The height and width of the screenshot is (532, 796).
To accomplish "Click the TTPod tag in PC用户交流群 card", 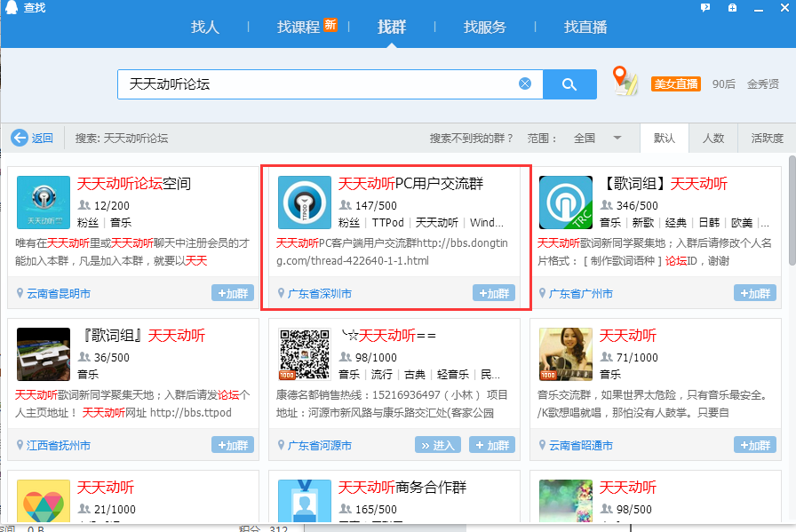I will [x=388, y=222].
